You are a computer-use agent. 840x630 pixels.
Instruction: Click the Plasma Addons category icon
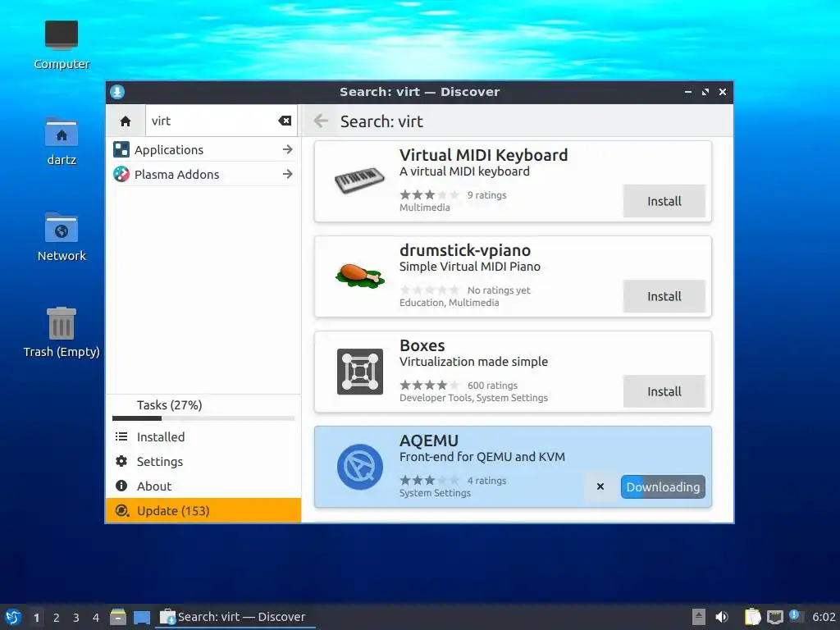click(121, 174)
